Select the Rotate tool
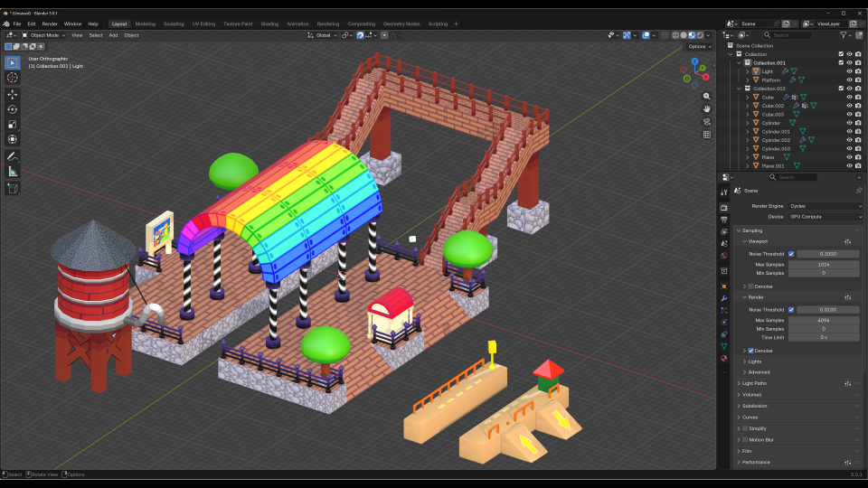Screen dimensions: 868x488 (x=12, y=109)
